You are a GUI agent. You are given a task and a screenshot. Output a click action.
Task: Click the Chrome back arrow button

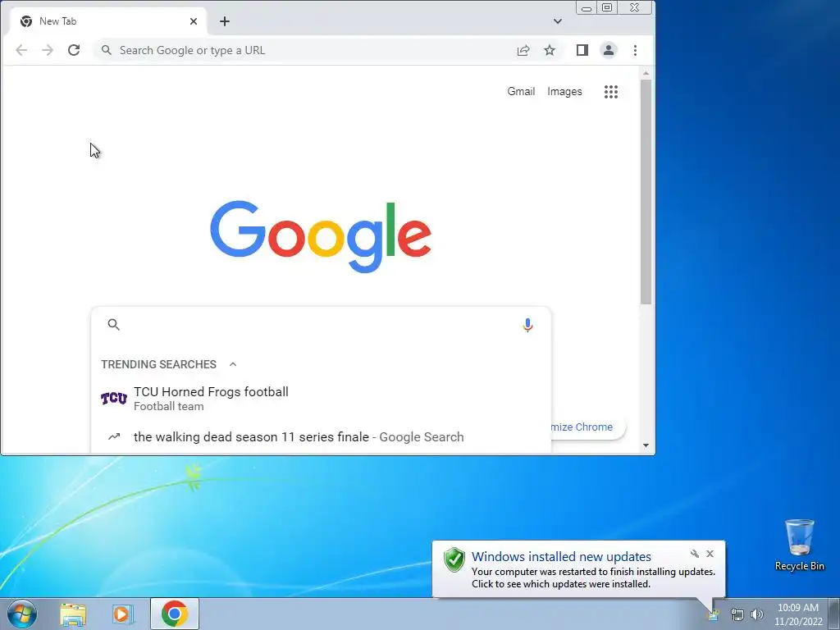(21, 50)
